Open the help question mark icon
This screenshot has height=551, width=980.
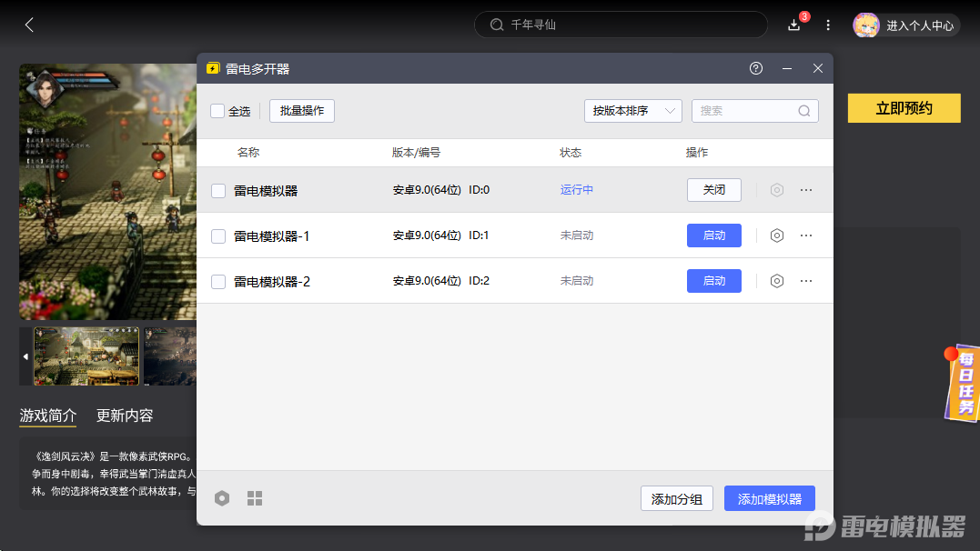756,68
